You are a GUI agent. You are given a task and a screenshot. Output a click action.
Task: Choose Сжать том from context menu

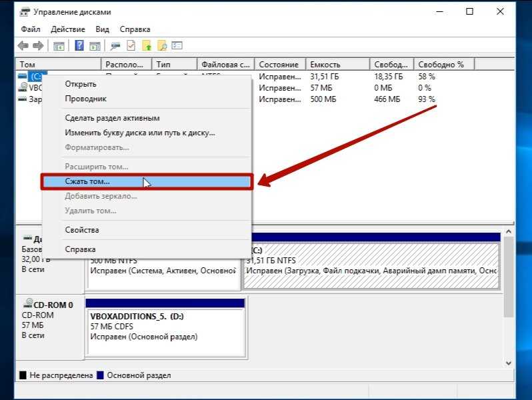pos(147,181)
